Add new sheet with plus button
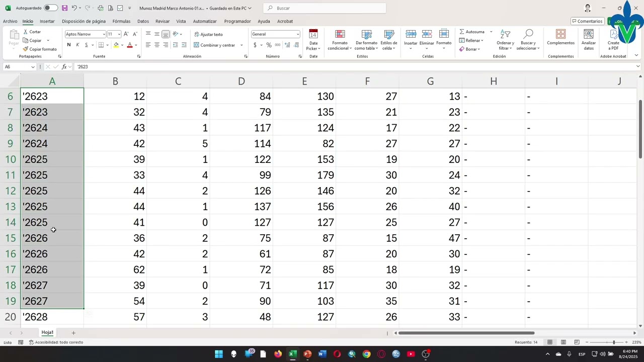The image size is (644, 362). point(73,333)
